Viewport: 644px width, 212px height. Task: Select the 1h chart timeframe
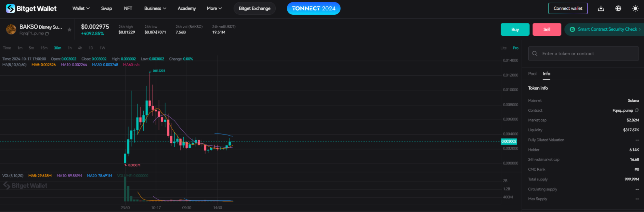point(70,48)
